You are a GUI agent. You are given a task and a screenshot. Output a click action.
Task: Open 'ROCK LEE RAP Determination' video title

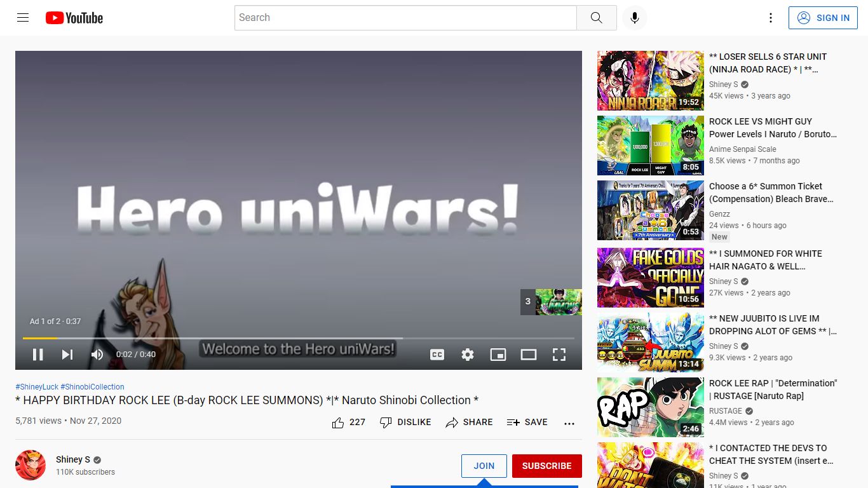(x=773, y=390)
